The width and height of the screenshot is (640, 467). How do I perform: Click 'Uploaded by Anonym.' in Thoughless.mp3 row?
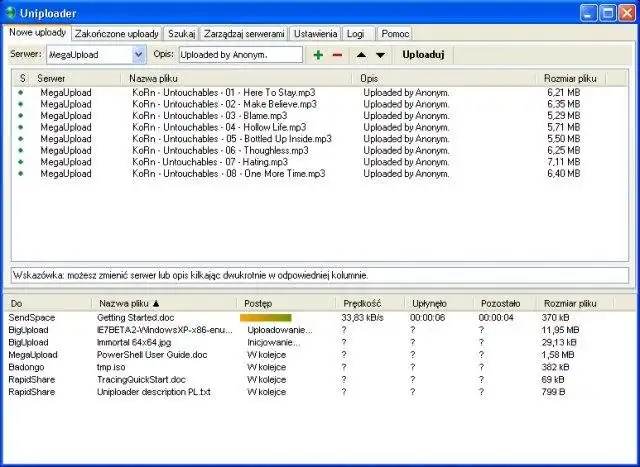pyautogui.click(x=406, y=151)
